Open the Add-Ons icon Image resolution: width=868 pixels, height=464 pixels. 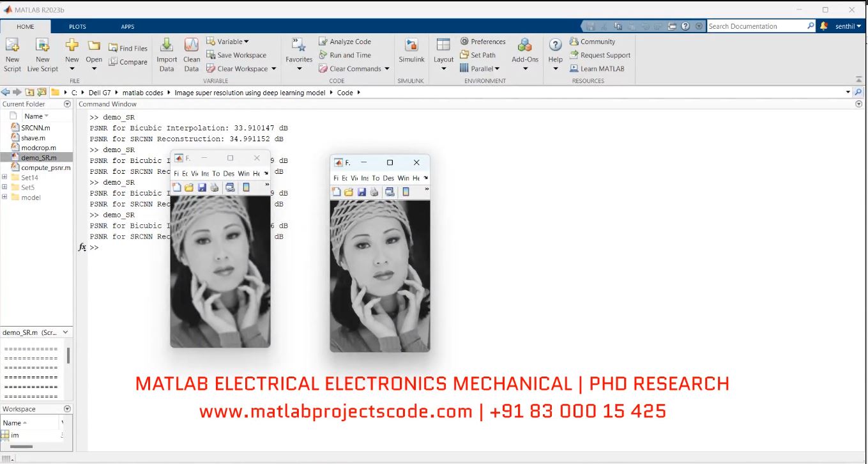[525, 46]
